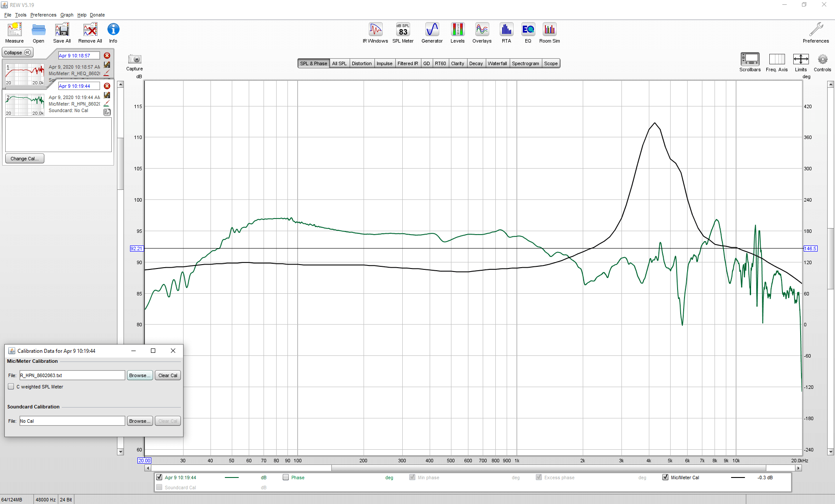Enable C weighted SPL Meter checkbox
This screenshot has width=835, height=504.
point(11,387)
